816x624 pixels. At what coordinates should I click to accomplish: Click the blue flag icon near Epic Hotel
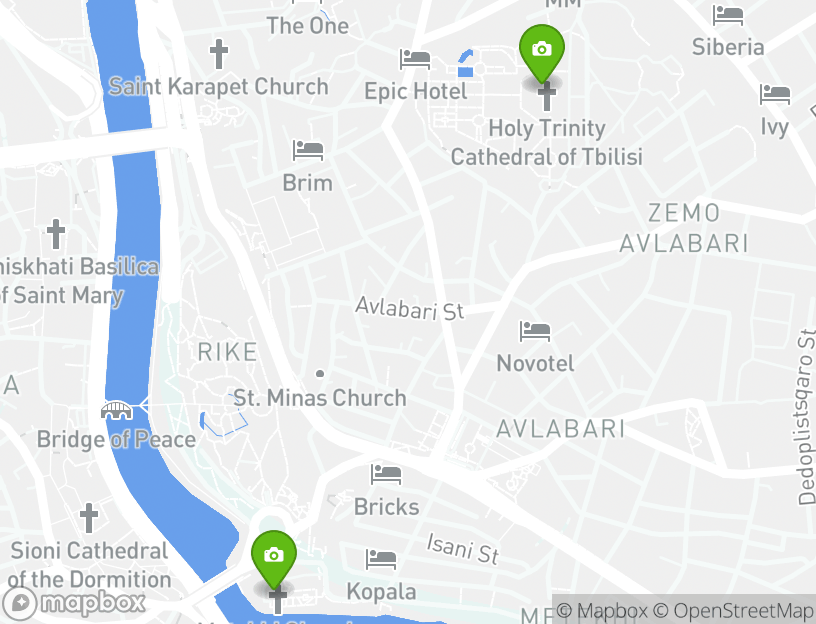pyautogui.click(x=465, y=63)
